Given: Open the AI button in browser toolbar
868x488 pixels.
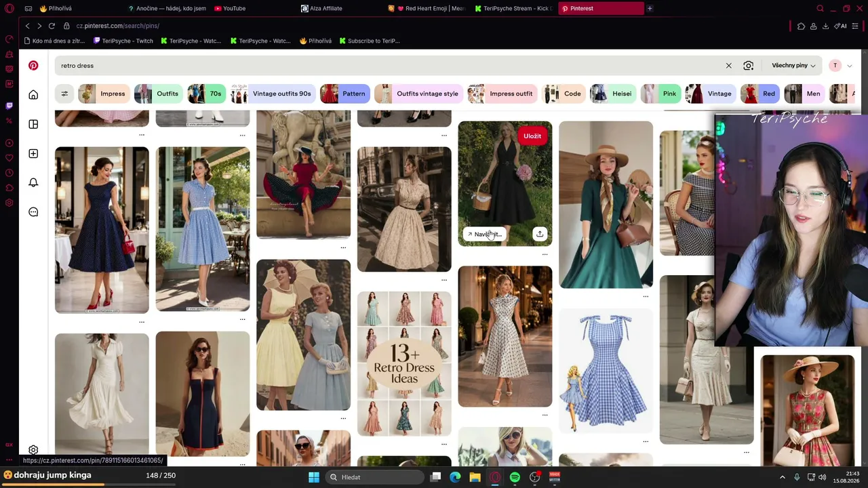Looking at the screenshot, I should click(x=840, y=26).
